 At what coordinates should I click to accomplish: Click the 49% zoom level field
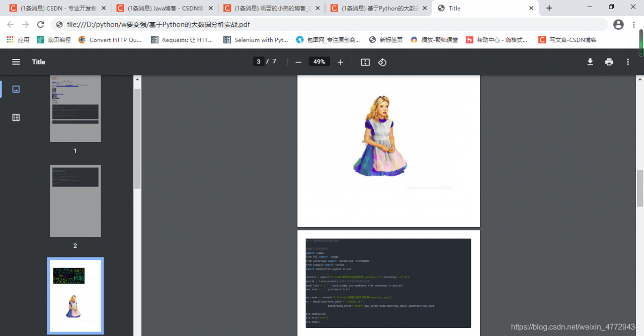tap(319, 62)
